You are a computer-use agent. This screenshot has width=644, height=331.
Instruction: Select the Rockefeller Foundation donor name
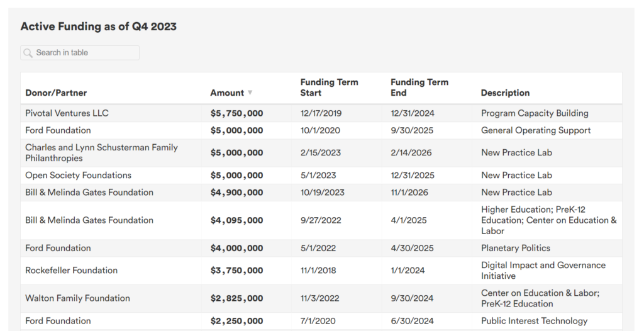tap(72, 270)
